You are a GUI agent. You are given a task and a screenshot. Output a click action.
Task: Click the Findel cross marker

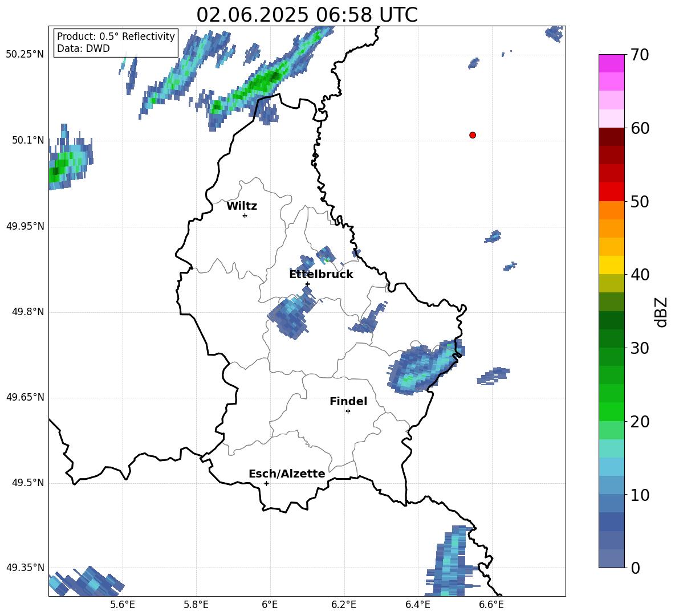coord(348,411)
